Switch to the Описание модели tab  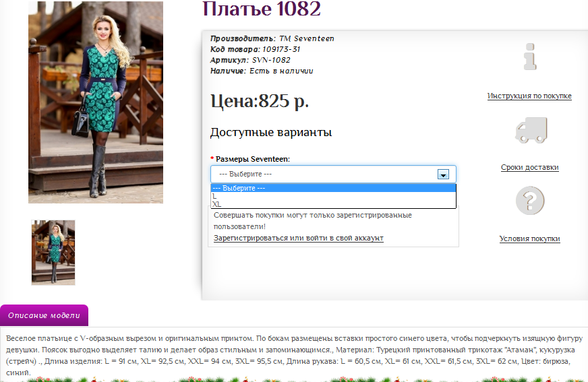click(x=45, y=315)
